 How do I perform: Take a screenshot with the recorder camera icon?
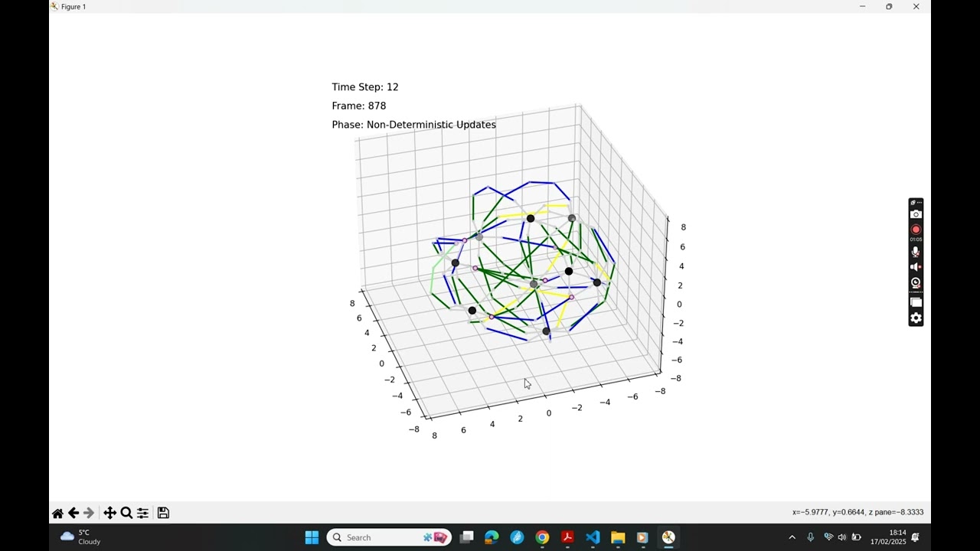coord(916,214)
